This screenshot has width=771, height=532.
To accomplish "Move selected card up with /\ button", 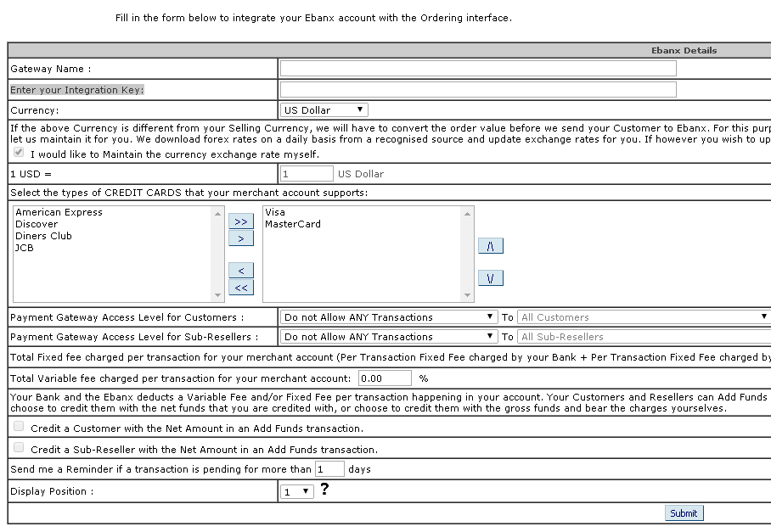I will 491,246.
